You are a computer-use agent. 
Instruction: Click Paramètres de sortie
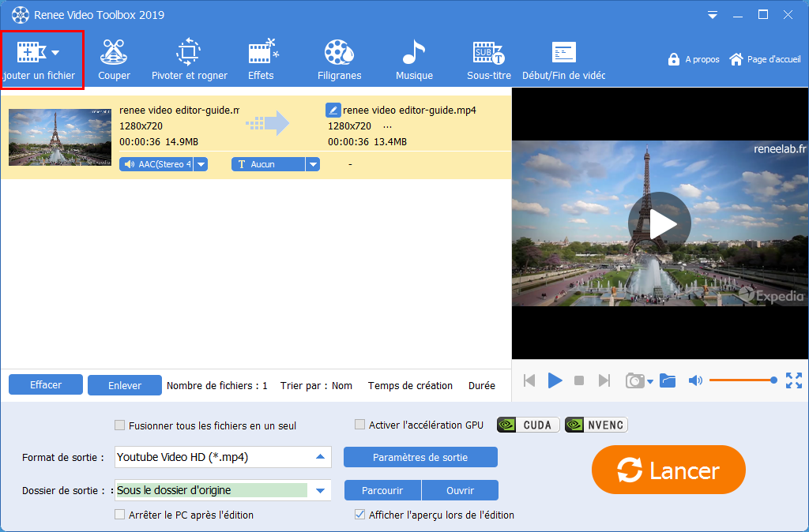(420, 457)
